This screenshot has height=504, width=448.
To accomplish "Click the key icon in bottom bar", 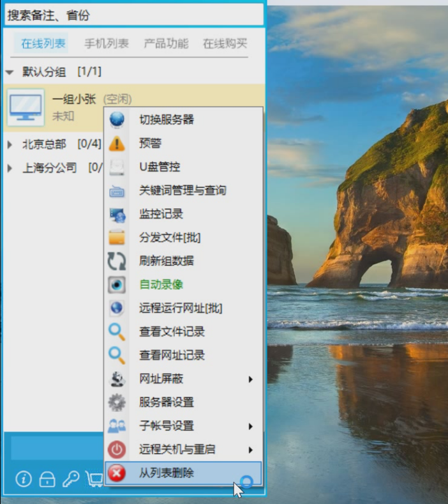I will tap(71, 480).
